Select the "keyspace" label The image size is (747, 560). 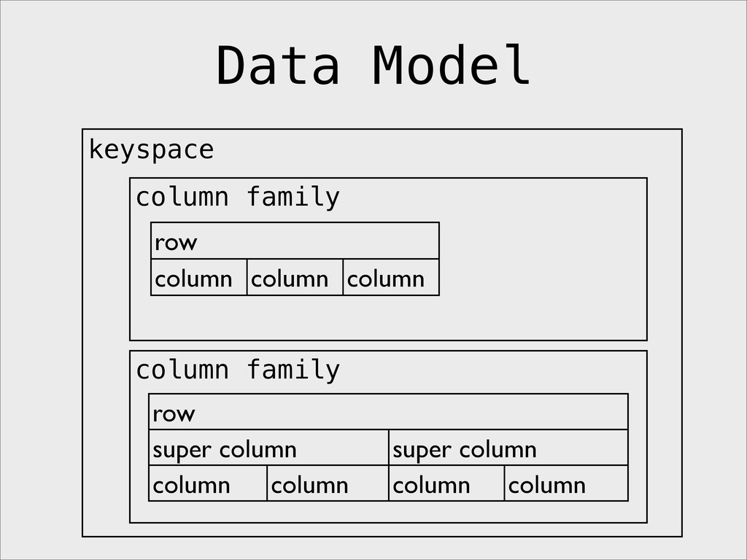[x=152, y=150]
